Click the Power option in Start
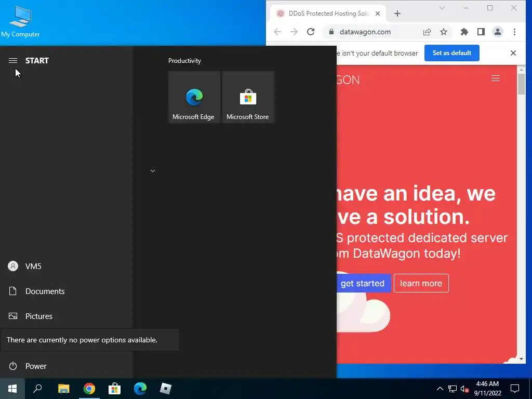 66,366
